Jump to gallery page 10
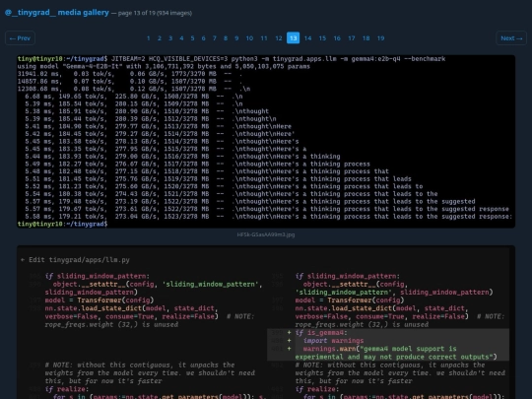532x399 pixels. point(249,38)
